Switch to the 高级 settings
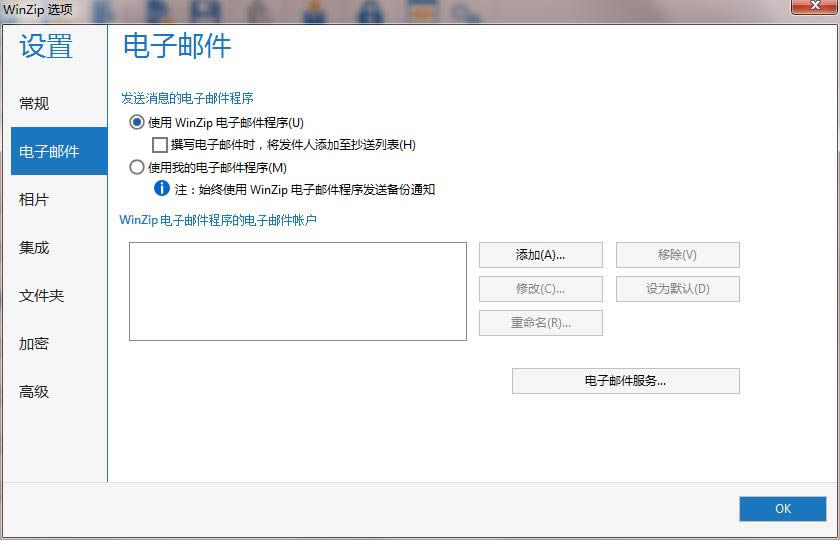This screenshot has height=540, width=840. pos(34,392)
